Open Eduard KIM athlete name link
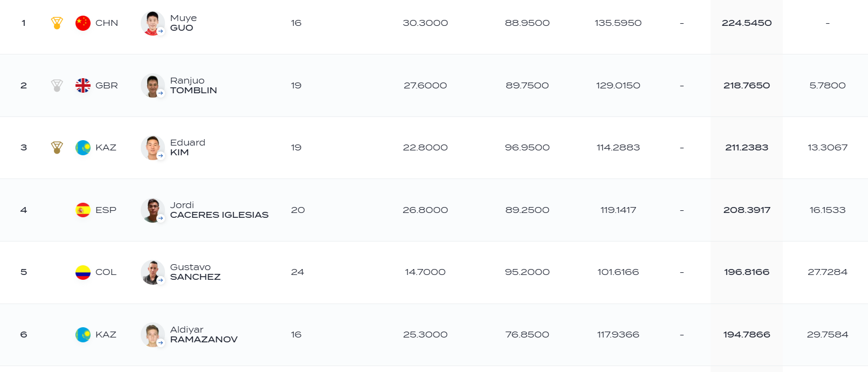The height and width of the screenshot is (372, 868). [x=188, y=148]
